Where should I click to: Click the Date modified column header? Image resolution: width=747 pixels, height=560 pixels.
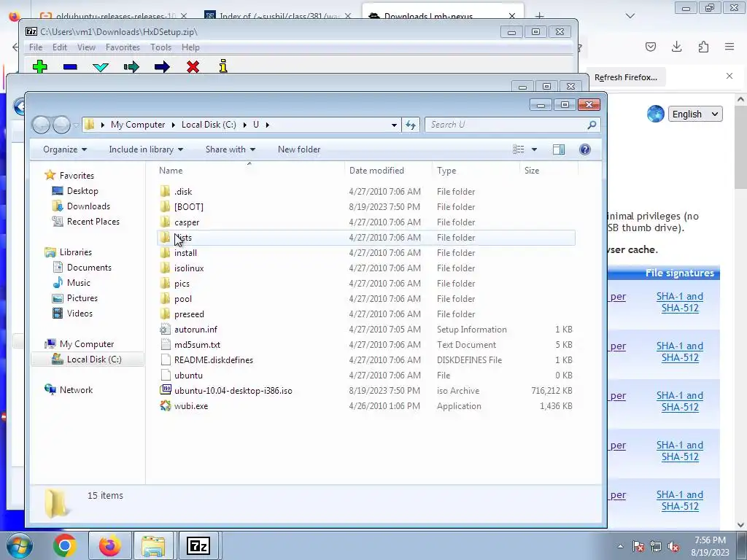click(x=376, y=171)
